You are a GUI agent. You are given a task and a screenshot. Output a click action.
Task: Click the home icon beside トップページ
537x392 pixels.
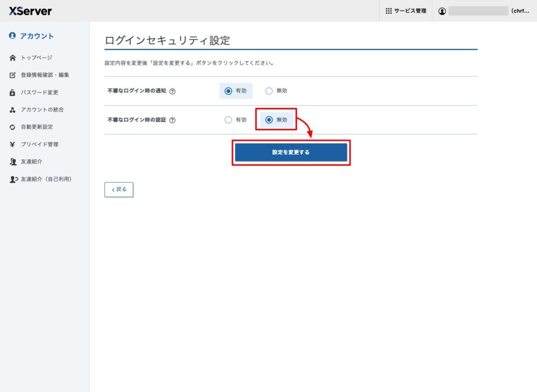click(12, 57)
